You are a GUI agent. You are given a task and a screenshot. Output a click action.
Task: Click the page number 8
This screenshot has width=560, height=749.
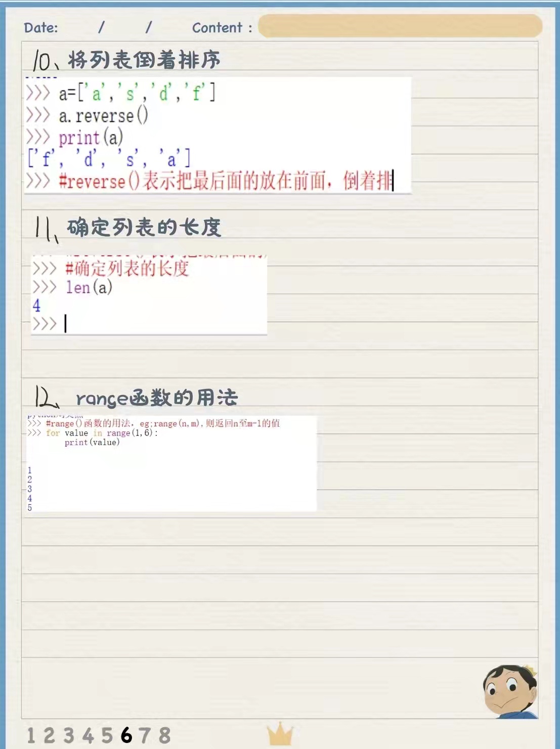(164, 735)
